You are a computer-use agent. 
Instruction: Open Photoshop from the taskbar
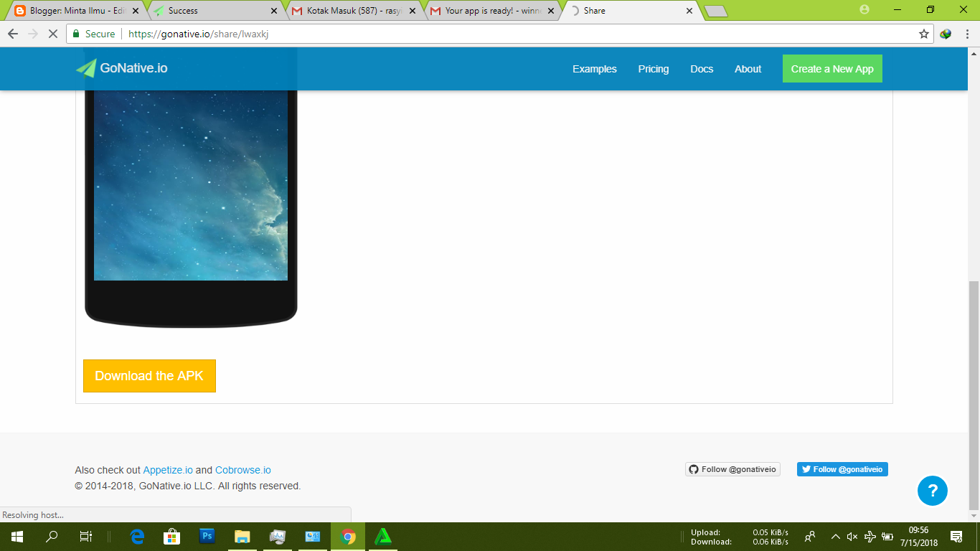(x=207, y=537)
